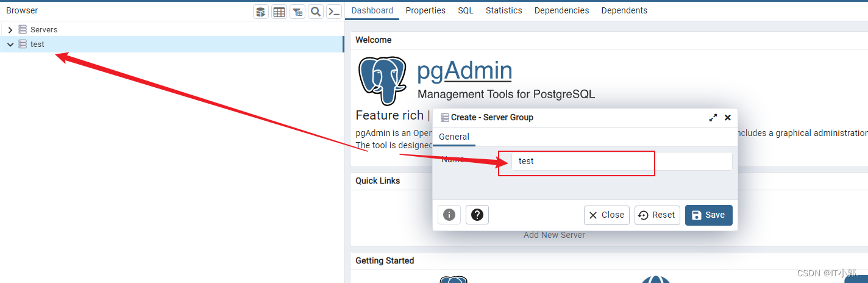Click the Save button in dialog
This screenshot has width=868, height=283.
coord(709,215)
